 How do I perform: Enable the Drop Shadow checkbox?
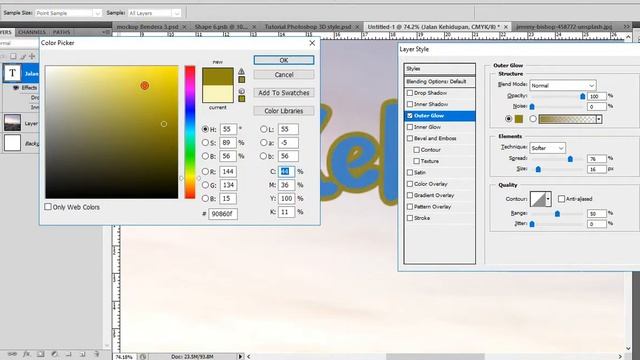click(x=410, y=93)
